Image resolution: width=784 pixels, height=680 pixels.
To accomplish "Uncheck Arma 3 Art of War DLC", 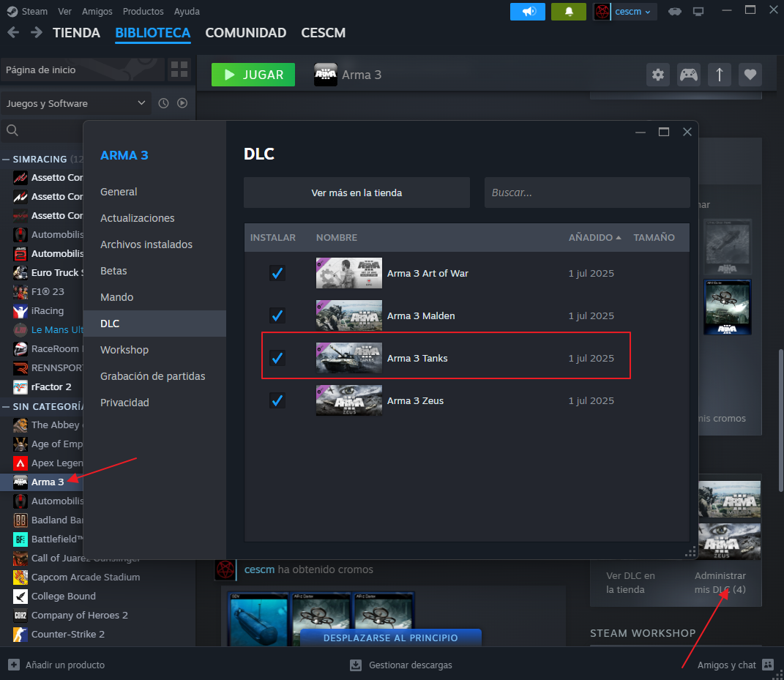I will (277, 274).
